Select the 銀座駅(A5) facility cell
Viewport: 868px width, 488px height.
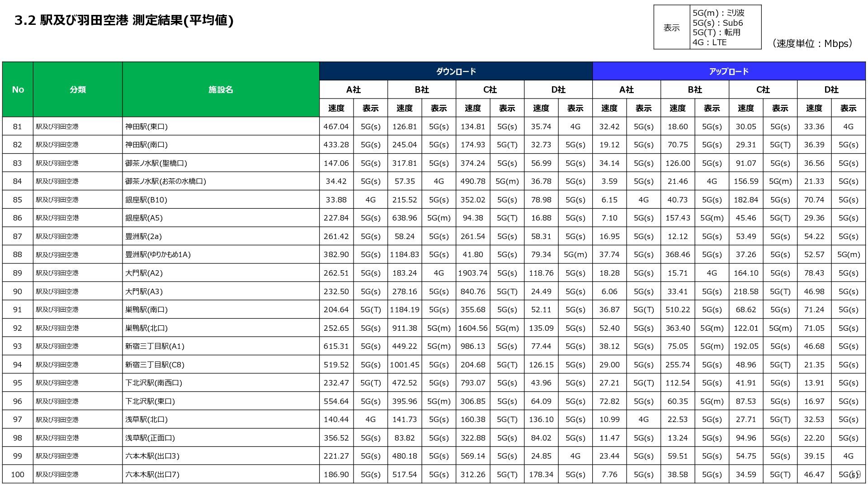(x=144, y=218)
